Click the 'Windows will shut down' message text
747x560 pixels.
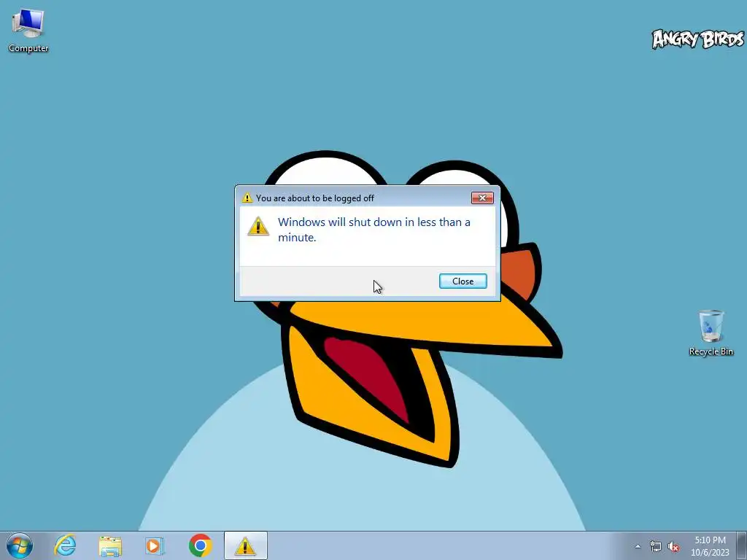click(374, 230)
